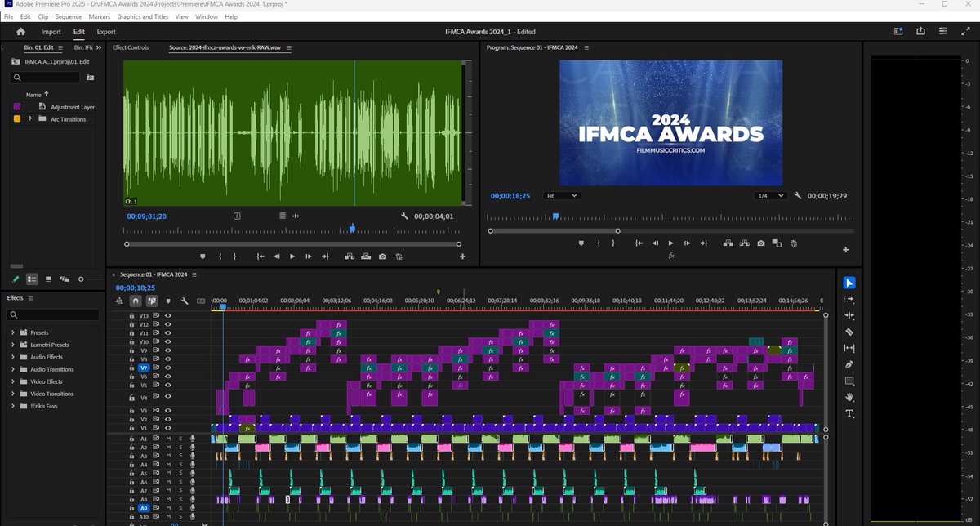Screen dimensions: 980x526
Task: Click the Lift button in Program monitor
Action: click(727, 243)
